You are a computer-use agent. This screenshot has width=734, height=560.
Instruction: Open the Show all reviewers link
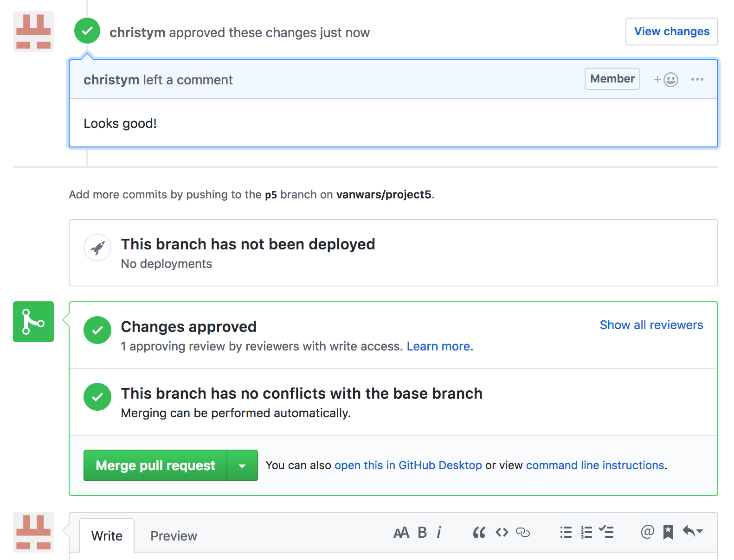(651, 325)
